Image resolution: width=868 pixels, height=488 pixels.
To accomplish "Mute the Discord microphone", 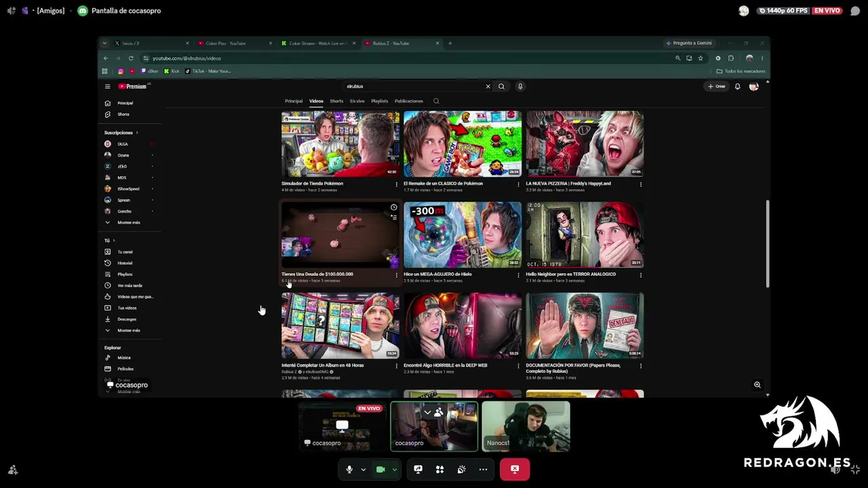I will tap(349, 469).
